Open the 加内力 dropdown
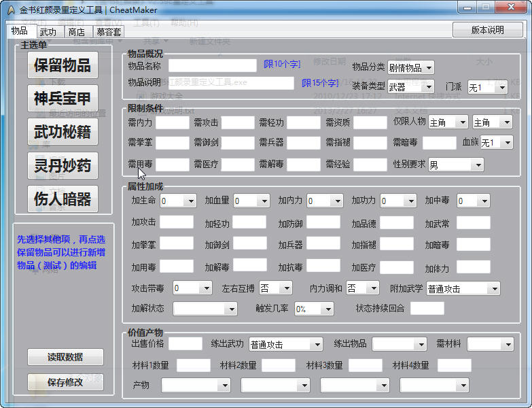 coord(325,201)
